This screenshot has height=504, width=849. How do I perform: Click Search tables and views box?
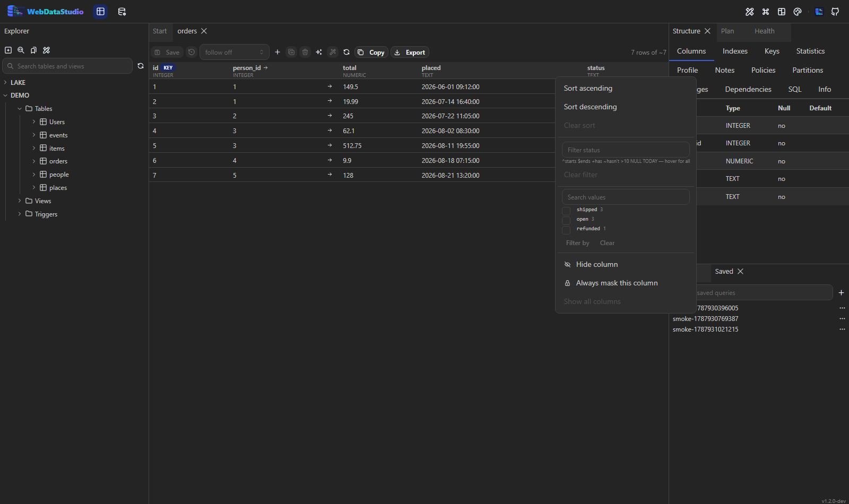[67, 66]
